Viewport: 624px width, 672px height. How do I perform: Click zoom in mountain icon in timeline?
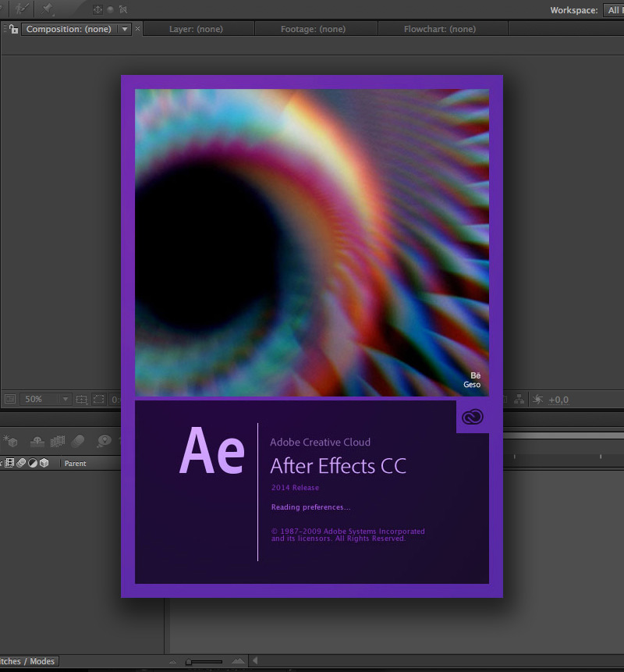(239, 661)
